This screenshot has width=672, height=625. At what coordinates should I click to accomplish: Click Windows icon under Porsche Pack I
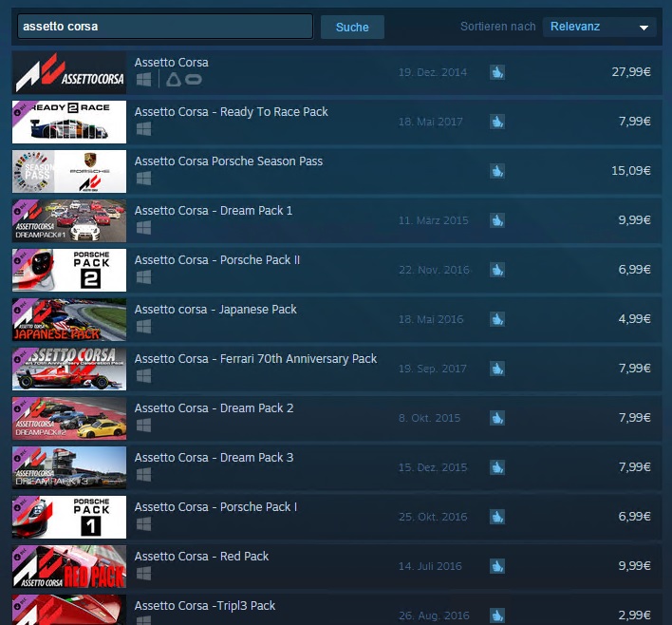point(143,523)
